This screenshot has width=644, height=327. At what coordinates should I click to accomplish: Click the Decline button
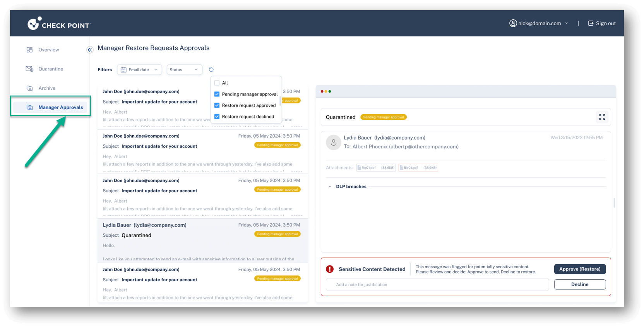[579, 284]
